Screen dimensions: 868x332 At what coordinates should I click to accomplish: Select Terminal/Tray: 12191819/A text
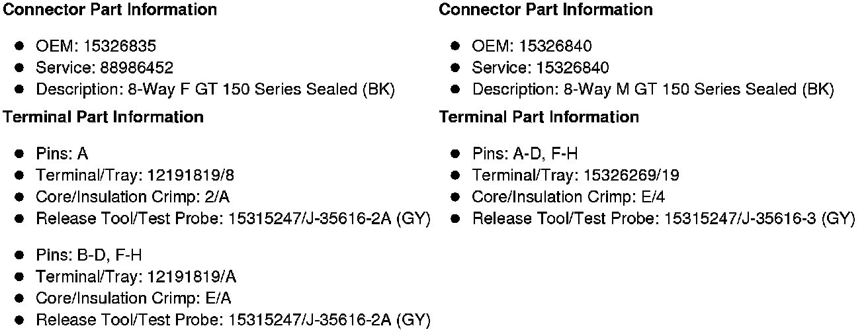point(136,276)
